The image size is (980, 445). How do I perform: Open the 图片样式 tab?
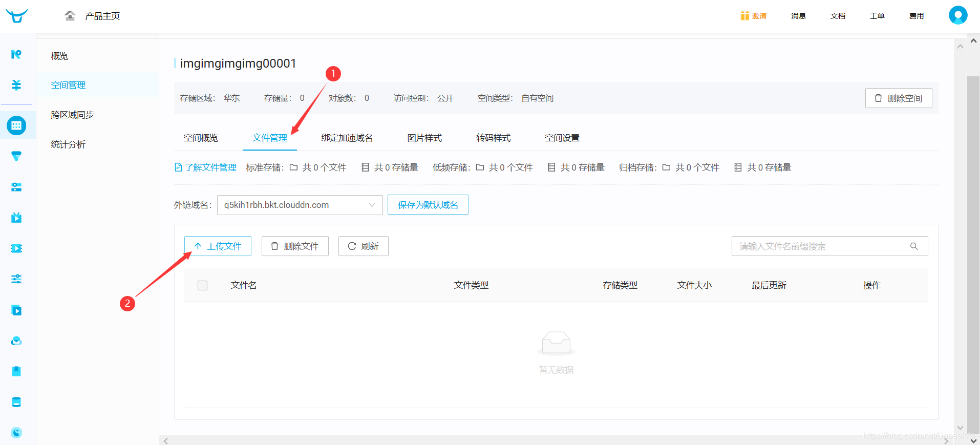pos(424,138)
